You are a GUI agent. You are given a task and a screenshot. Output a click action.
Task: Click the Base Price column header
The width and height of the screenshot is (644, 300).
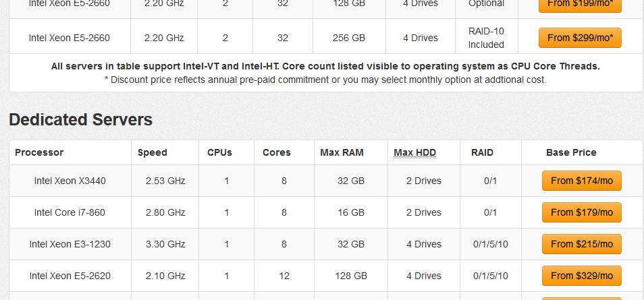click(571, 152)
